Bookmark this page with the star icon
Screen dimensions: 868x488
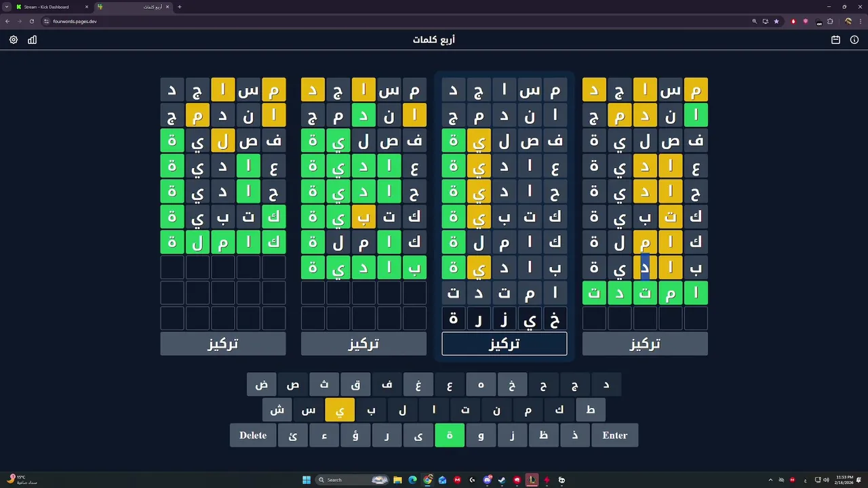click(776, 21)
